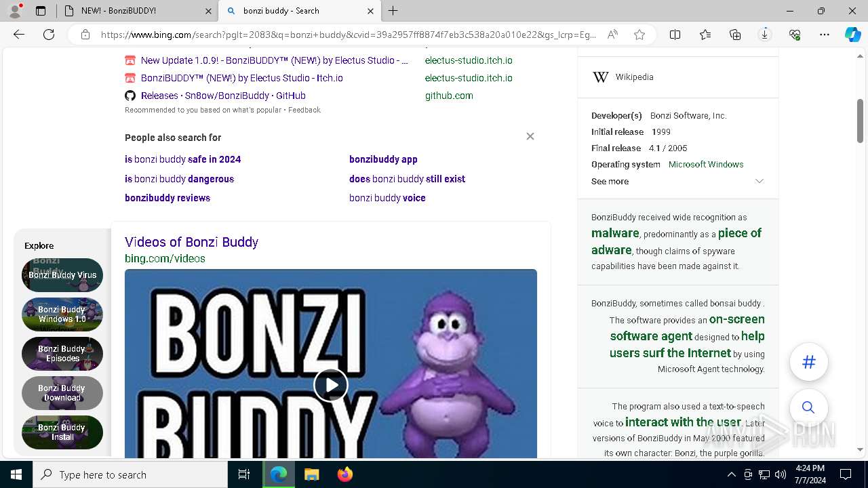This screenshot has height=488, width=868.
Task: Expand the See more details chevron
Action: (759, 181)
